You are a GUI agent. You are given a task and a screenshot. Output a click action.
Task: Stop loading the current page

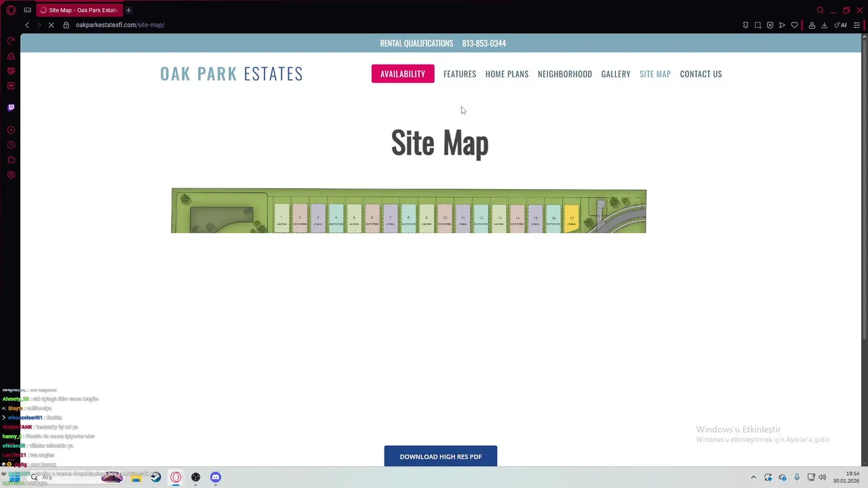pos(51,25)
